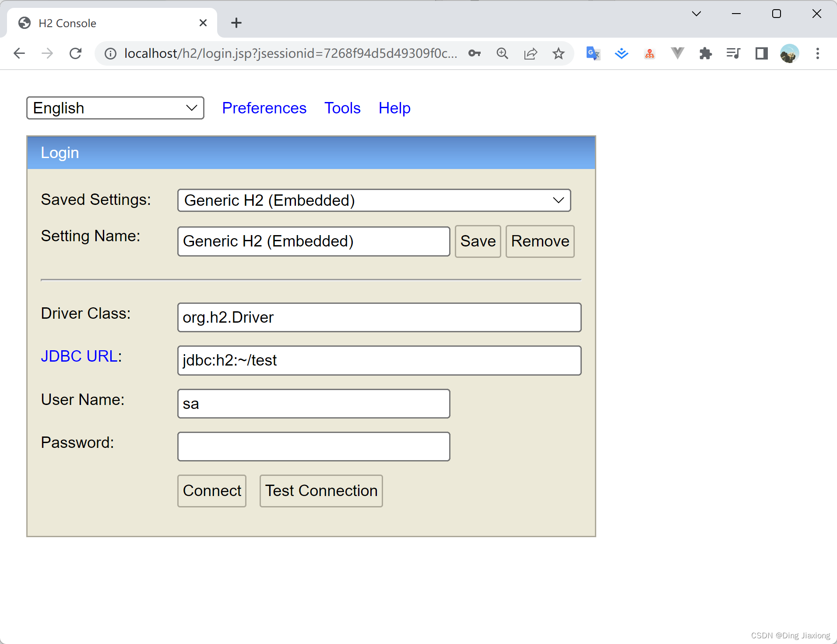The image size is (837, 644).
Task: Share this page icon
Action: pos(531,53)
